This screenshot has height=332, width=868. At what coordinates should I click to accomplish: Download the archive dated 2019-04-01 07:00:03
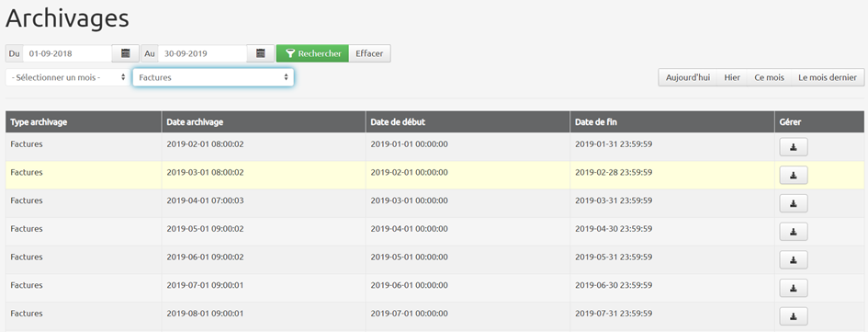[x=794, y=203]
